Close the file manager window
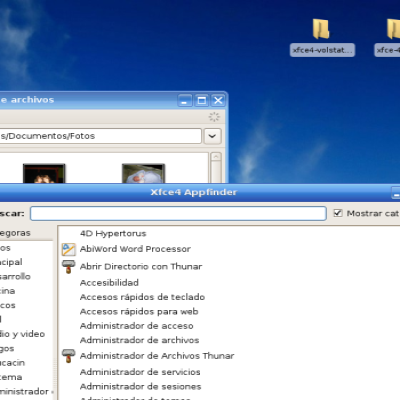Viewport: 400px width, 400px height. (218, 100)
